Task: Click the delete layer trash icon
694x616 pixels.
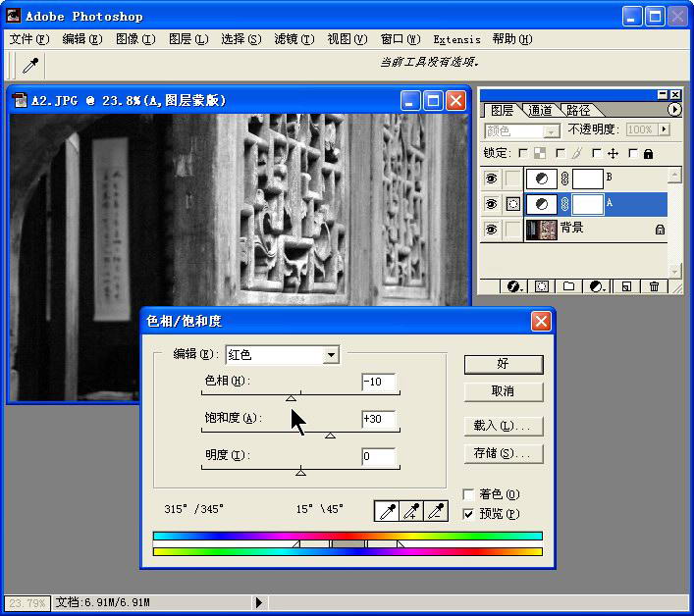Action: (x=654, y=286)
